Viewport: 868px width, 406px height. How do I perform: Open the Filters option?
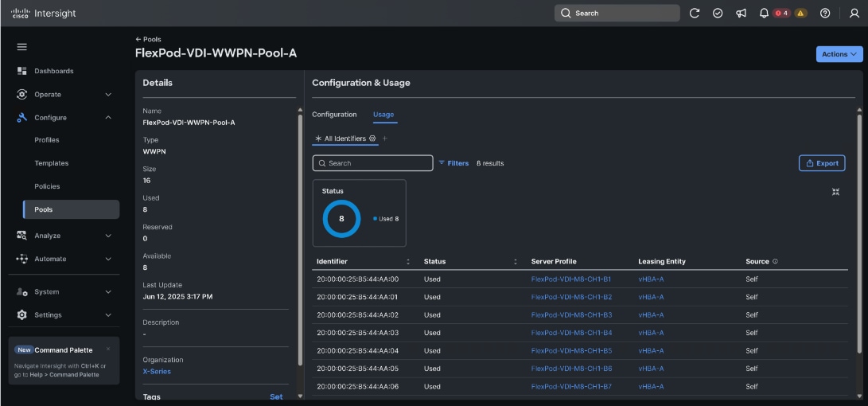453,163
